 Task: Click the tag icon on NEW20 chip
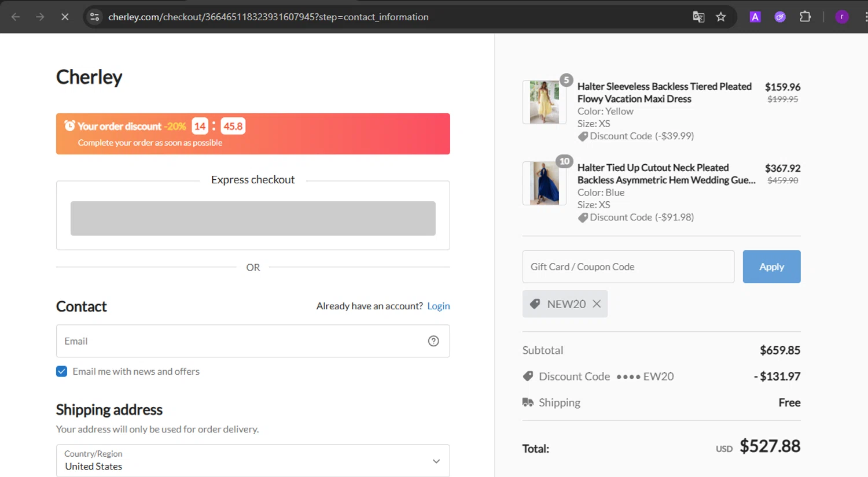[535, 304]
